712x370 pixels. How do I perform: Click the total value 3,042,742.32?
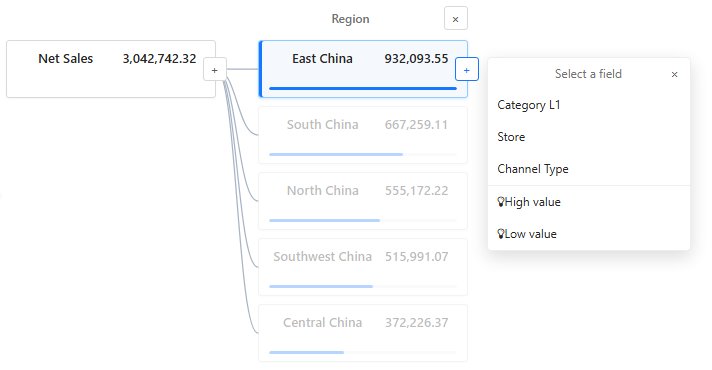tap(159, 59)
